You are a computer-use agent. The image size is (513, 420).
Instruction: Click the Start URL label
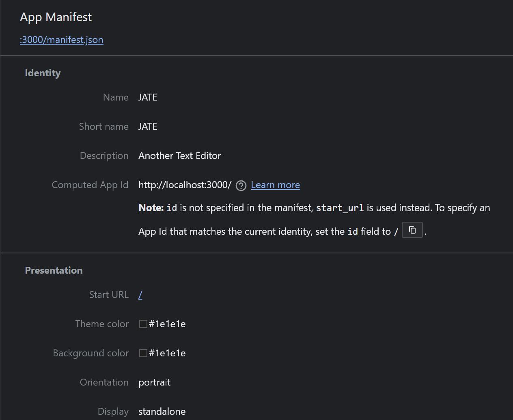coord(109,295)
